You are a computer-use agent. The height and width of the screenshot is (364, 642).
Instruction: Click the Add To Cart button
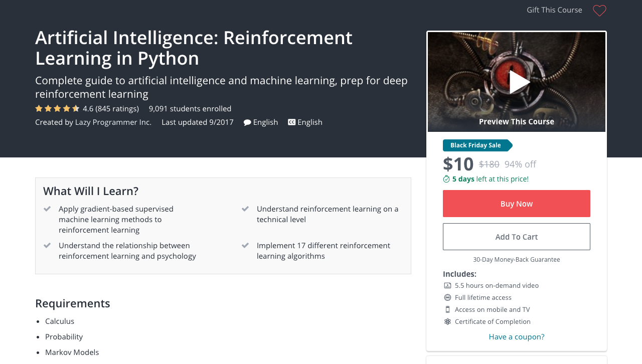pos(517,236)
